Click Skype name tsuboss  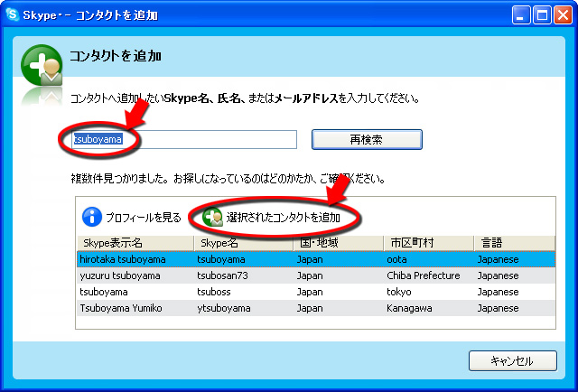214,292
